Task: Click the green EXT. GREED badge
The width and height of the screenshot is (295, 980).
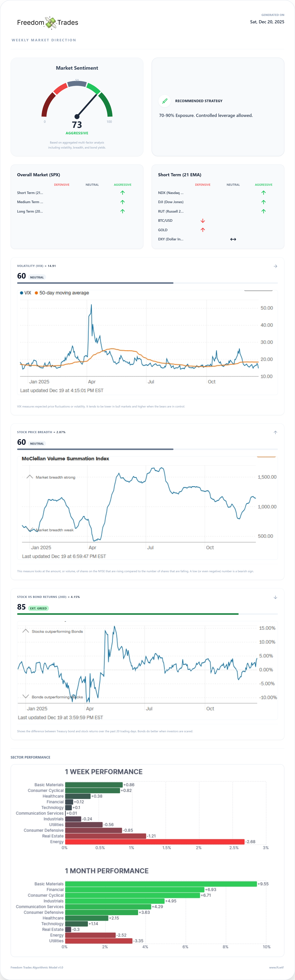Action: point(38,608)
